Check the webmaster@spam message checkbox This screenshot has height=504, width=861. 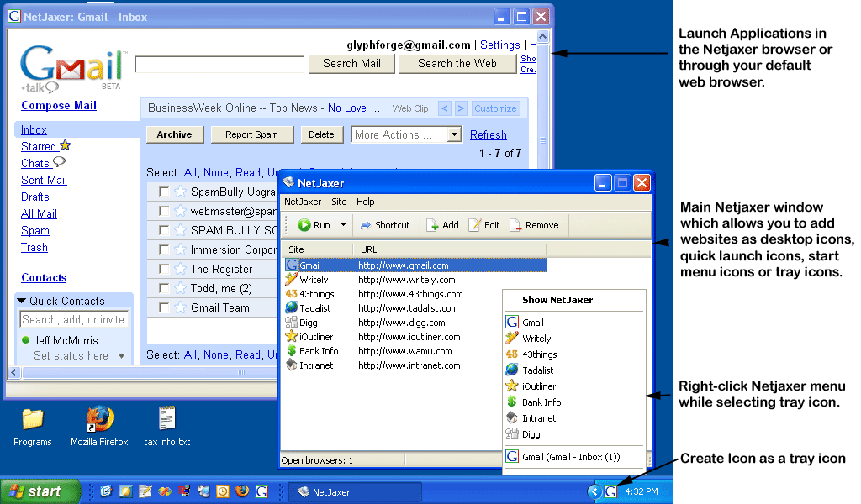(x=164, y=211)
